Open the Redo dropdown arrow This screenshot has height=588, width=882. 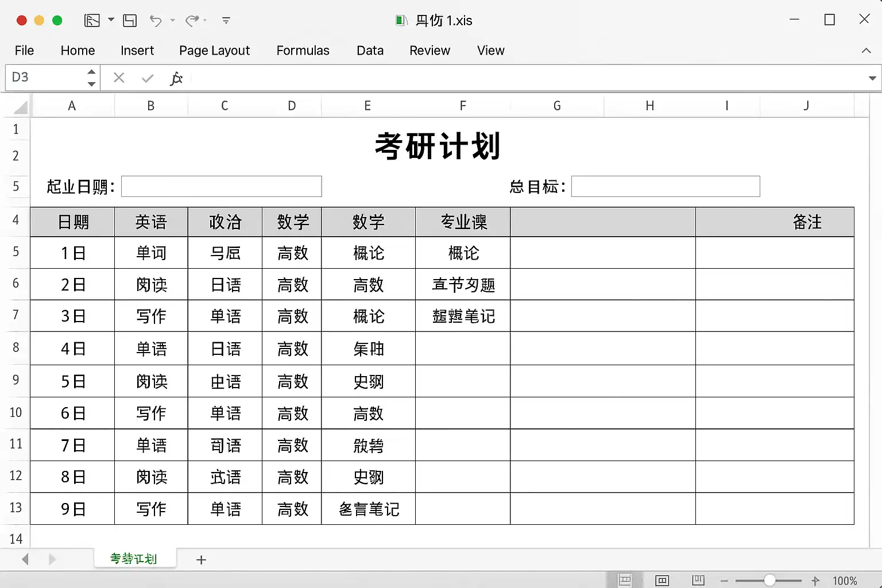(x=206, y=20)
